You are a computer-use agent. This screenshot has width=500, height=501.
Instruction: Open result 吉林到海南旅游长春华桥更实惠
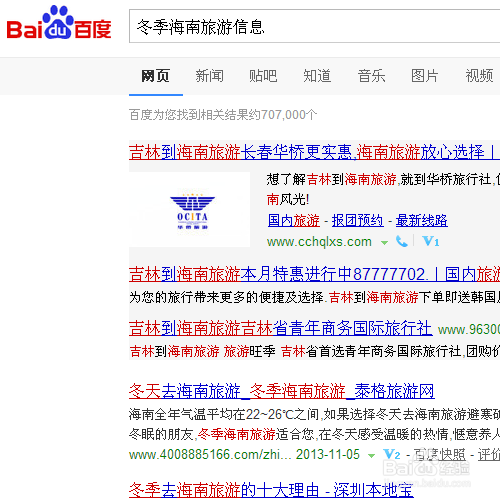pos(314,152)
